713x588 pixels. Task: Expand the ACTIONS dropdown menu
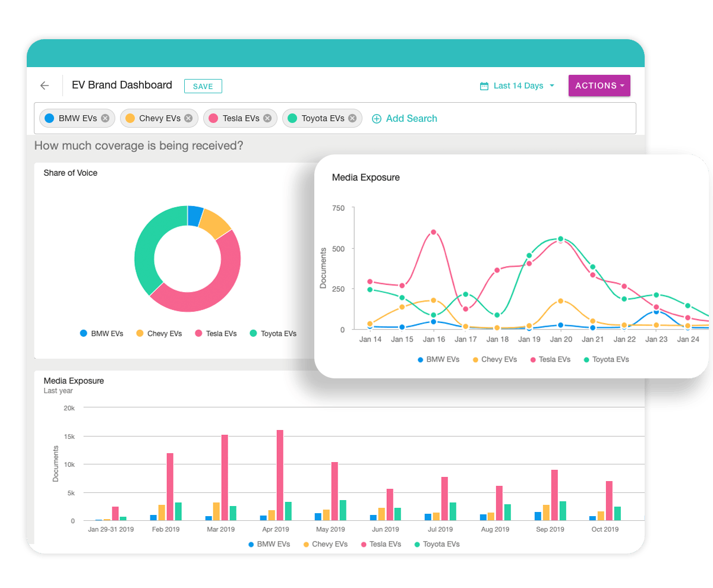point(599,86)
